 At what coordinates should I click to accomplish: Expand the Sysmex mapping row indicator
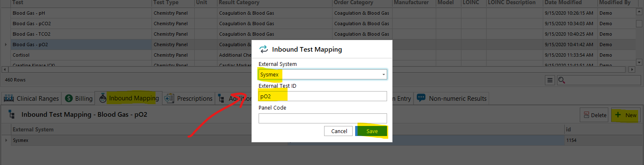[x=6, y=140]
